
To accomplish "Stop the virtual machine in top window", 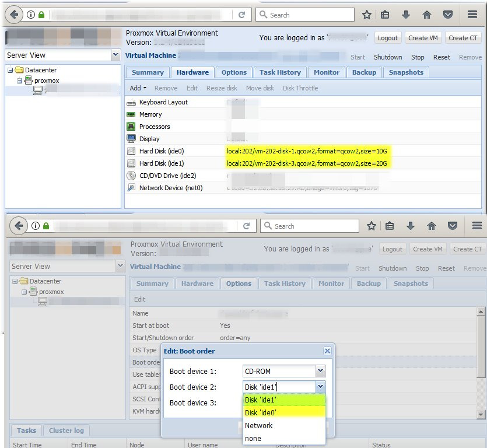I will 418,57.
